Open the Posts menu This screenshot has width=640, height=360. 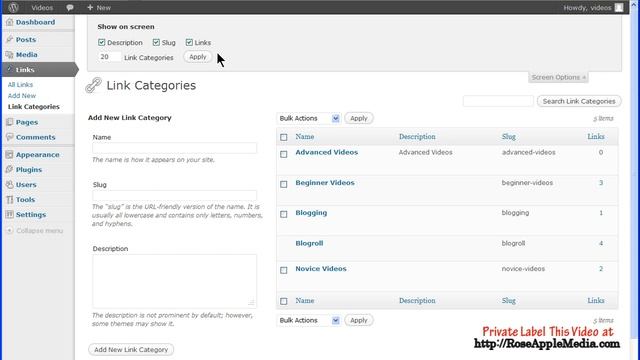click(x=26, y=40)
